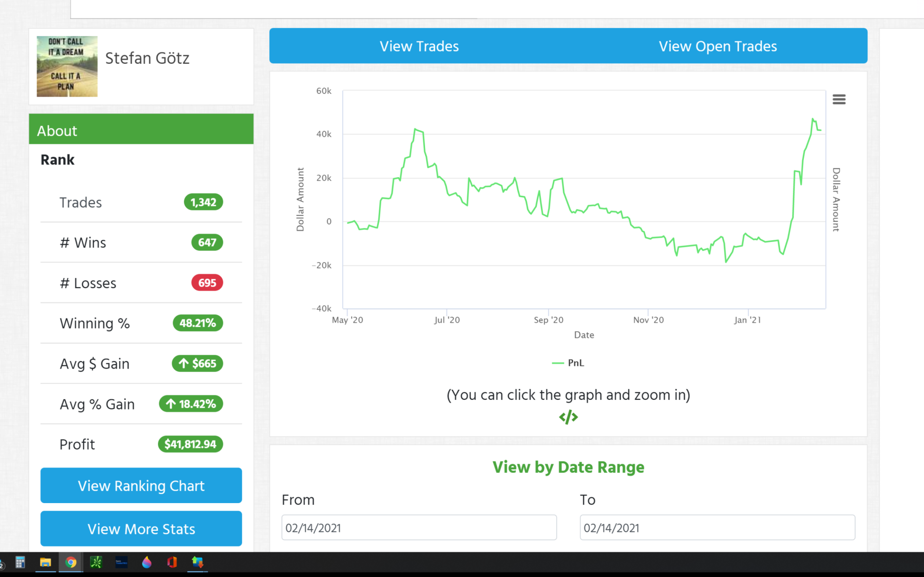Open the Office taskbar icon
Screen dimensions: 924x577
(x=172, y=562)
